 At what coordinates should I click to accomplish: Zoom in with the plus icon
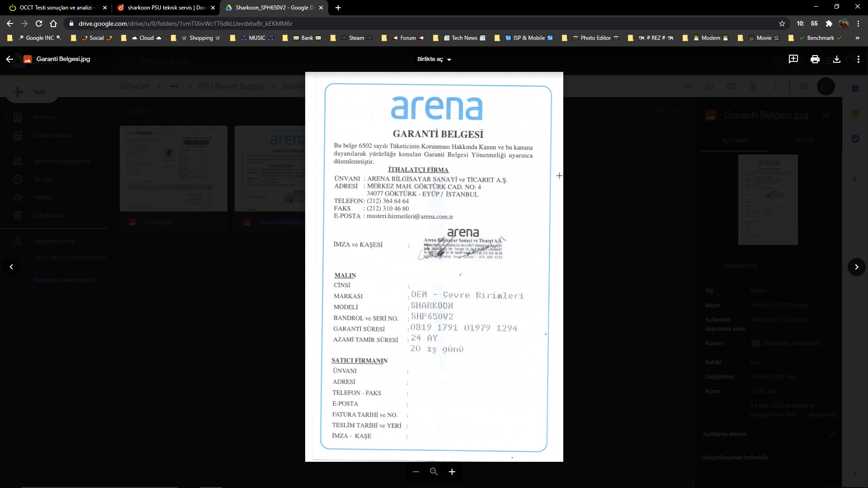452,472
